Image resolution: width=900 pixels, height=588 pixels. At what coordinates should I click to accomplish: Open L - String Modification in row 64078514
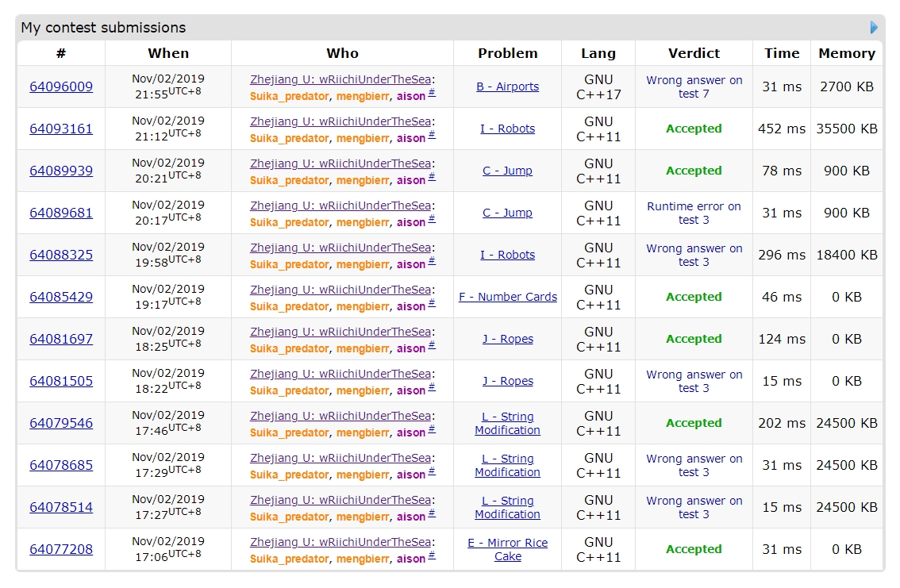[507, 507]
